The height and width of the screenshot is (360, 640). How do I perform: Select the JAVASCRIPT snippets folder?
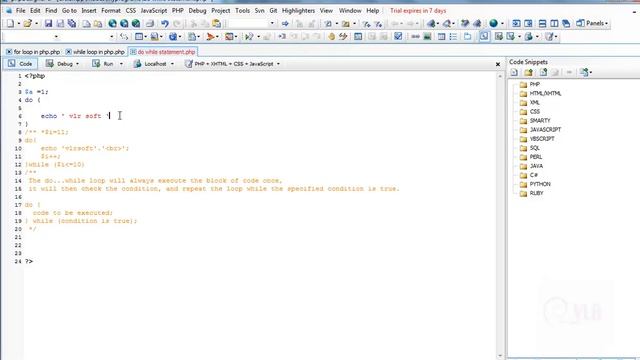pos(540,130)
